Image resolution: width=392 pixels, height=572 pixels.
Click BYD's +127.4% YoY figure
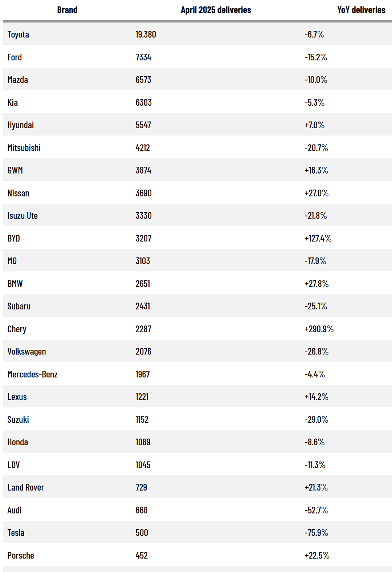(x=318, y=238)
